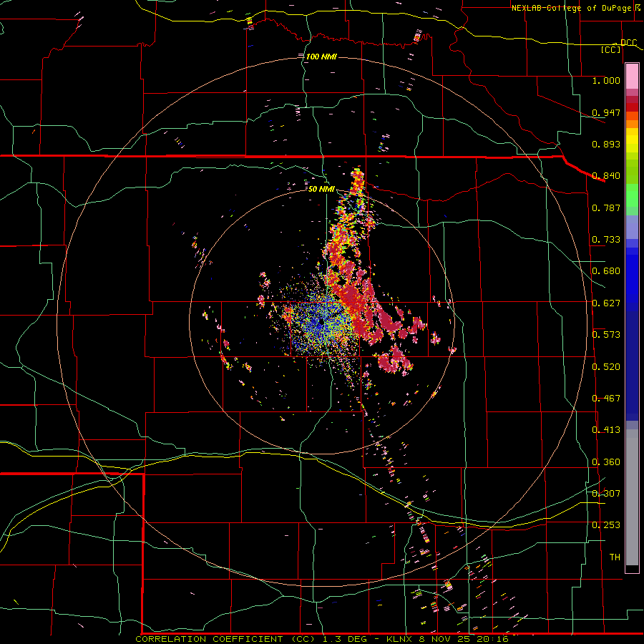Click the TH threshold label in legend
644x644 pixels.
coord(615,557)
